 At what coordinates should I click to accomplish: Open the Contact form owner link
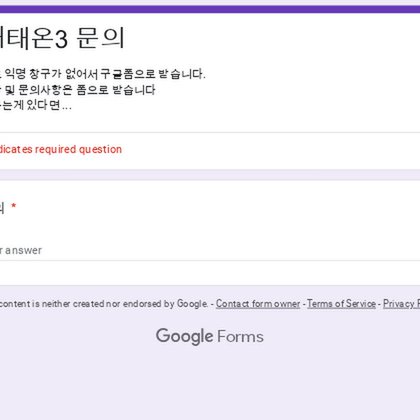click(258, 304)
